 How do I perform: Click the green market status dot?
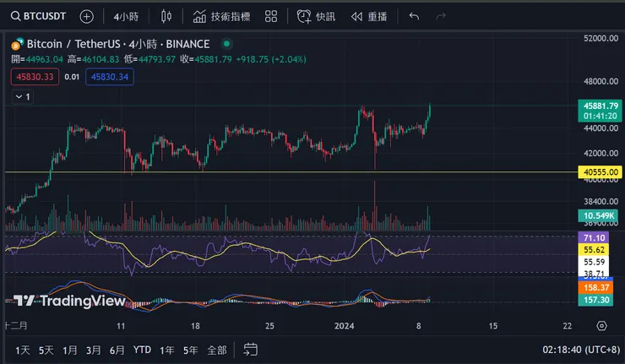[x=226, y=44]
